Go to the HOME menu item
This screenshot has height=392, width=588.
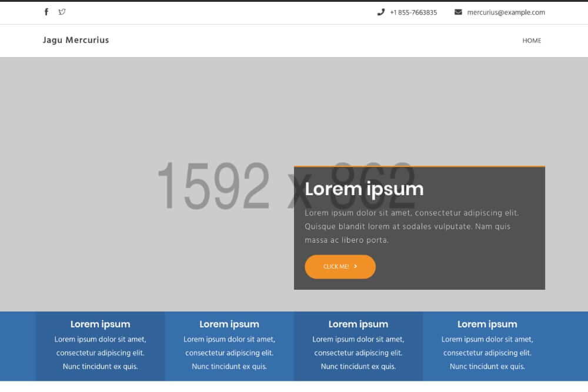coord(532,41)
